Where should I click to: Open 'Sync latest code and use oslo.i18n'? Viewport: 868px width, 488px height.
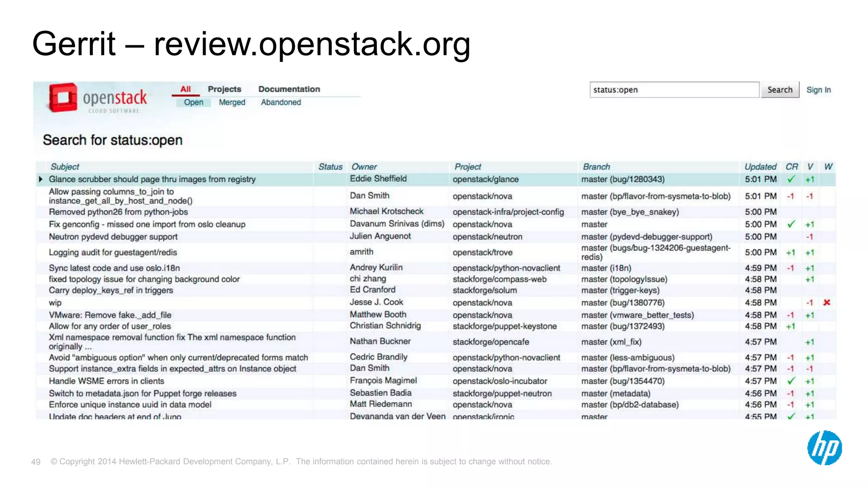pyautogui.click(x=114, y=268)
